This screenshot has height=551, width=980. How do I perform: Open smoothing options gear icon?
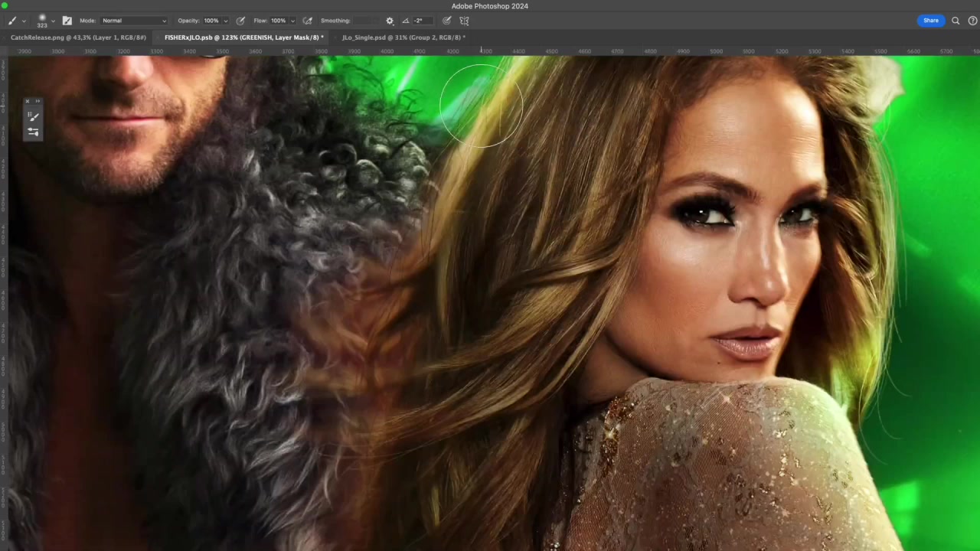point(390,21)
